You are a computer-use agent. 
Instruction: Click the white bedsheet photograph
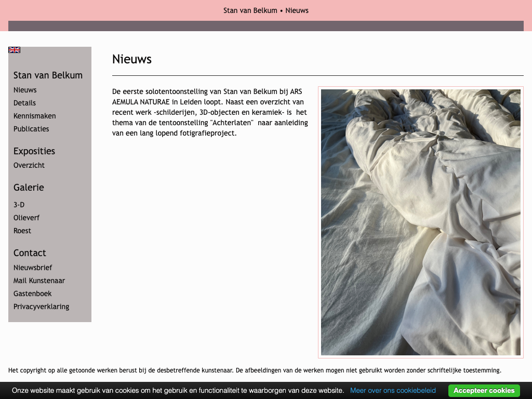pos(420,222)
